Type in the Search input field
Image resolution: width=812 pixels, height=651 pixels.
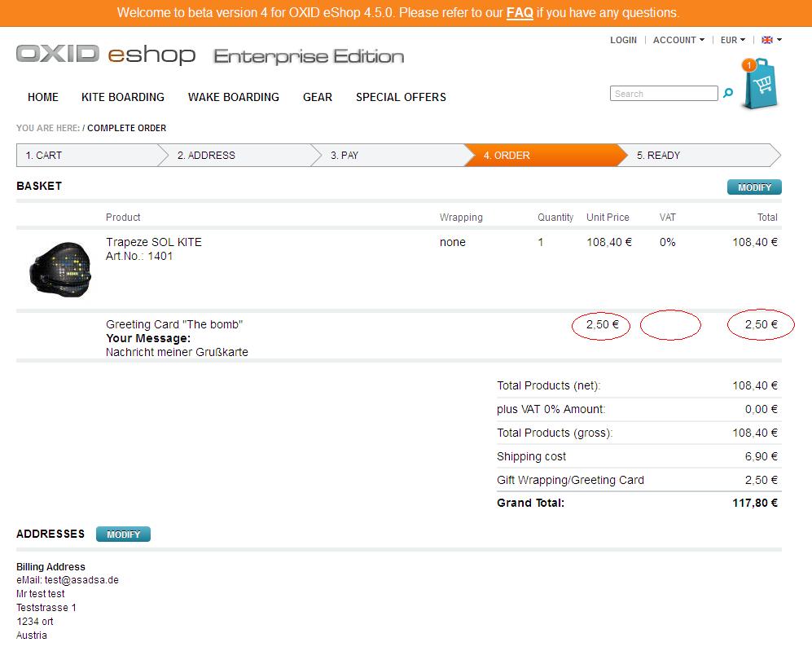pyautogui.click(x=663, y=94)
